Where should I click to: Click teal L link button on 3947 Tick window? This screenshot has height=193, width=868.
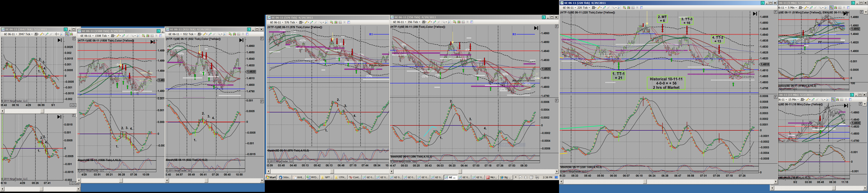[66, 29]
